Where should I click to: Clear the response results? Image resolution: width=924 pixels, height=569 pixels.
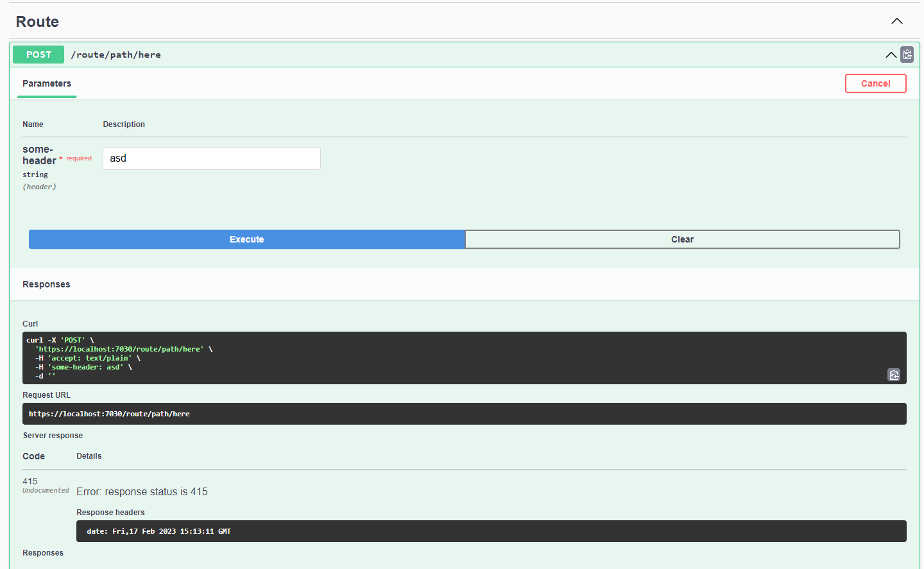click(x=682, y=239)
